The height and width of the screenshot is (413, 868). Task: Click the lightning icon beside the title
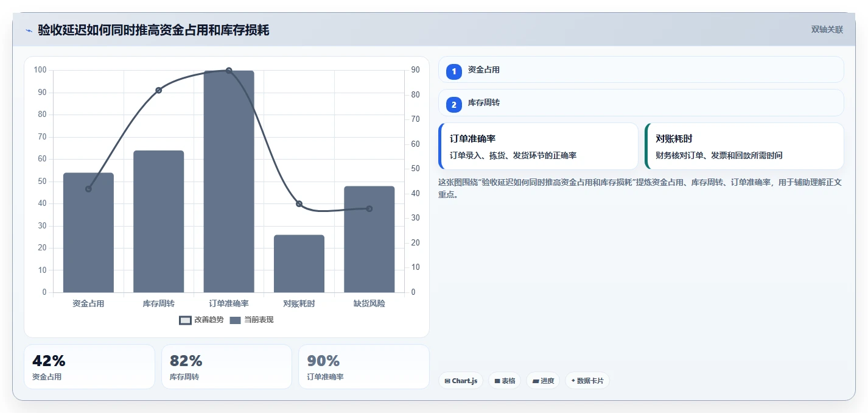click(x=29, y=30)
